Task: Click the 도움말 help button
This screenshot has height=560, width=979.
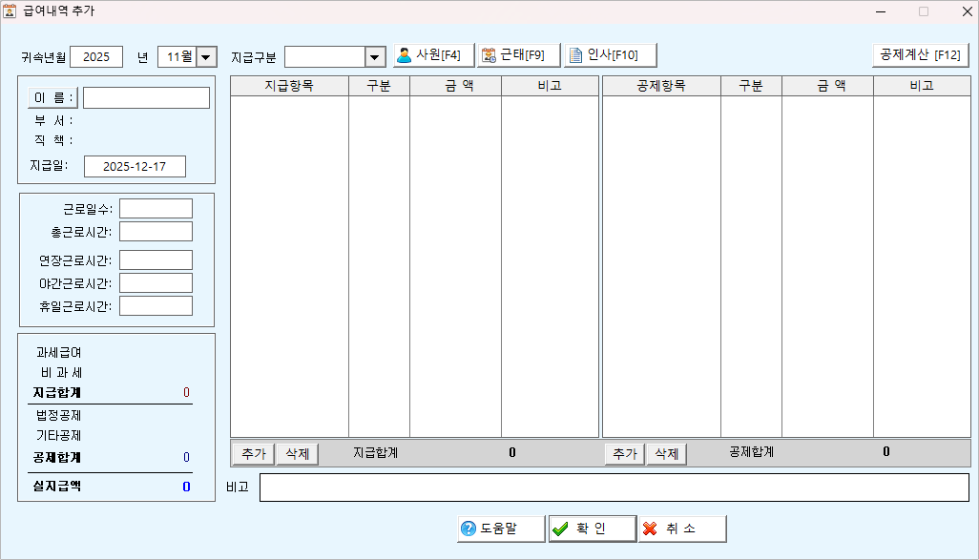Action: [501, 529]
